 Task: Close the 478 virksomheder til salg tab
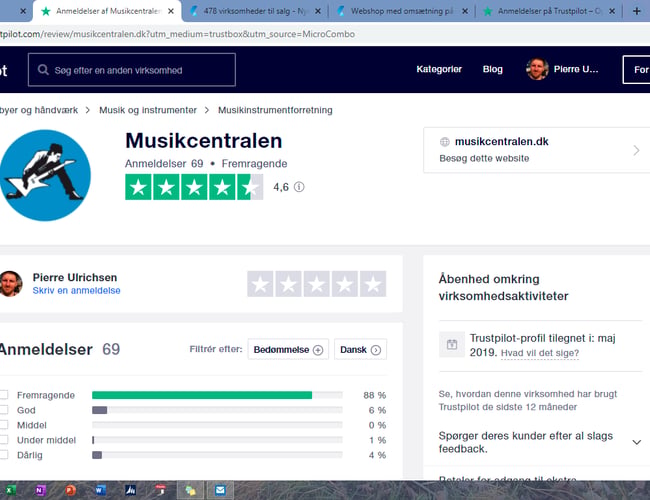(318, 11)
